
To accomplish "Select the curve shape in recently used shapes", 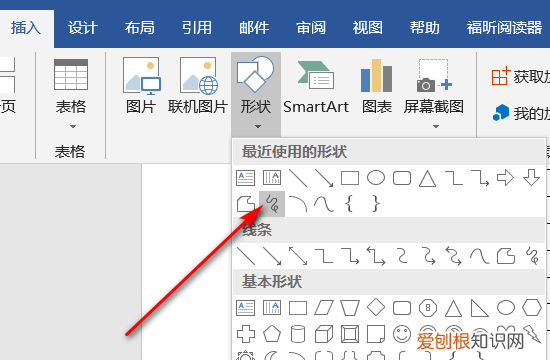I will pyautogui.click(x=324, y=204).
